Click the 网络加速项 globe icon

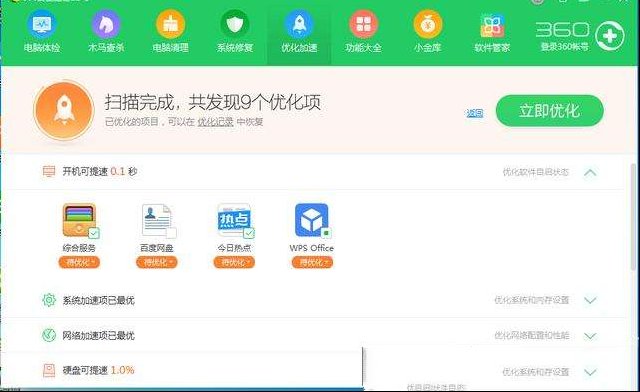click(49, 335)
